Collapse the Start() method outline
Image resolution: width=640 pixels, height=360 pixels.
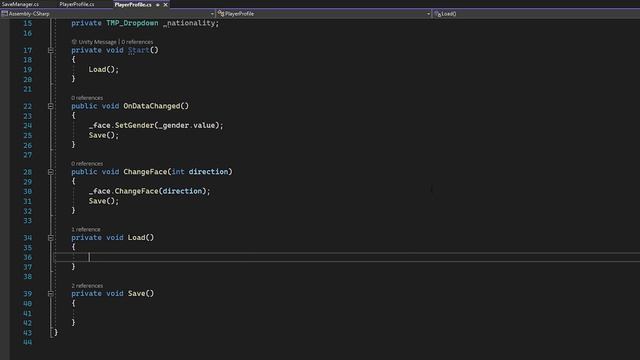pyautogui.click(x=51, y=50)
